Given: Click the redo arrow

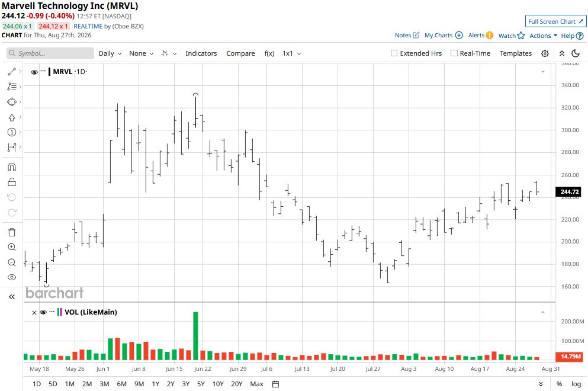Looking at the screenshot, I should pyautogui.click(x=12, y=213).
